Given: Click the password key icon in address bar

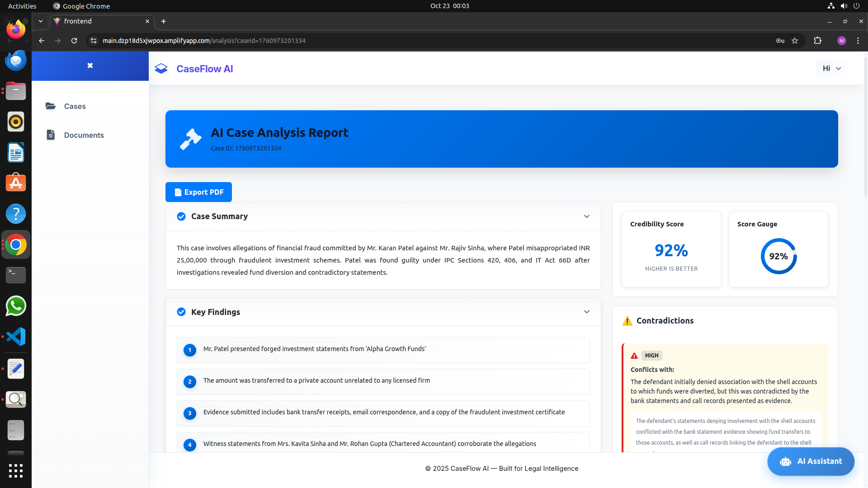Looking at the screenshot, I should (x=780, y=41).
